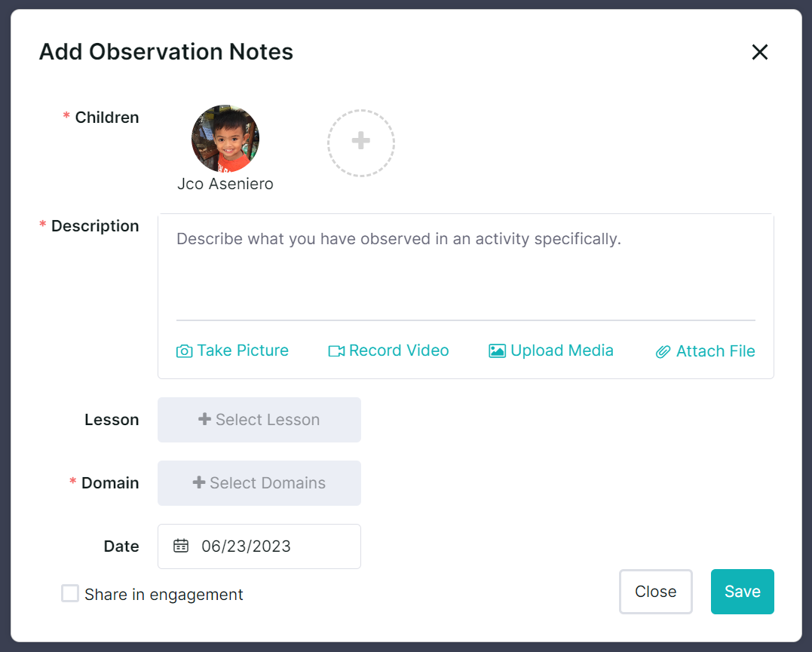This screenshot has width=812, height=652.
Task: Click the Attach File link text
Action: [715, 351]
